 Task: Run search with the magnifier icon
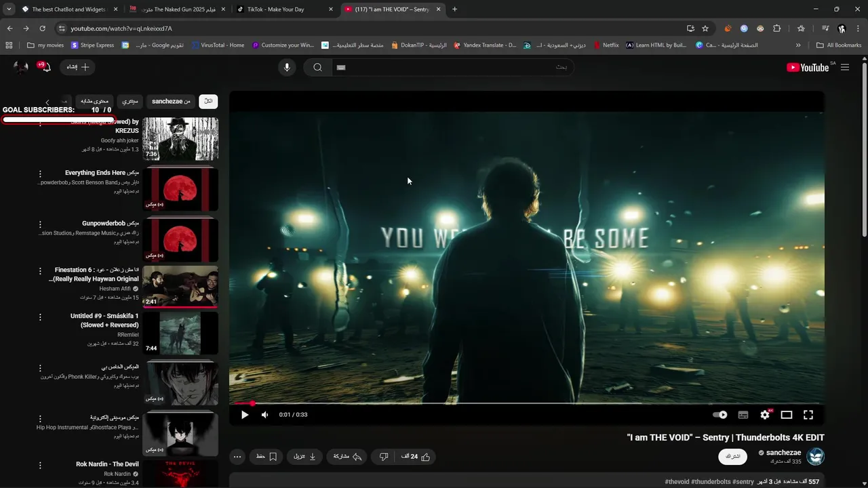click(x=317, y=67)
